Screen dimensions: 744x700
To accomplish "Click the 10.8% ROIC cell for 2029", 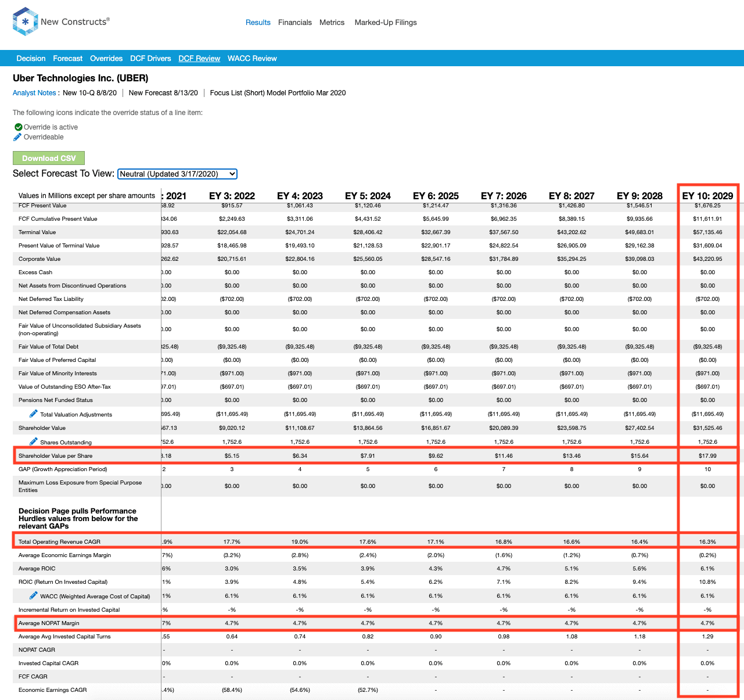I will click(707, 582).
